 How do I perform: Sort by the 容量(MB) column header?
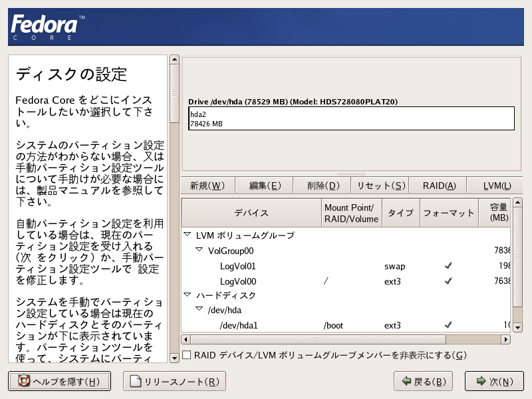(x=494, y=213)
